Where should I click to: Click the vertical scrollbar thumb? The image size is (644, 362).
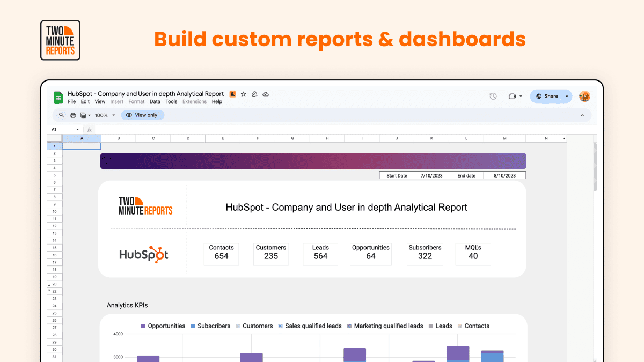point(595,167)
